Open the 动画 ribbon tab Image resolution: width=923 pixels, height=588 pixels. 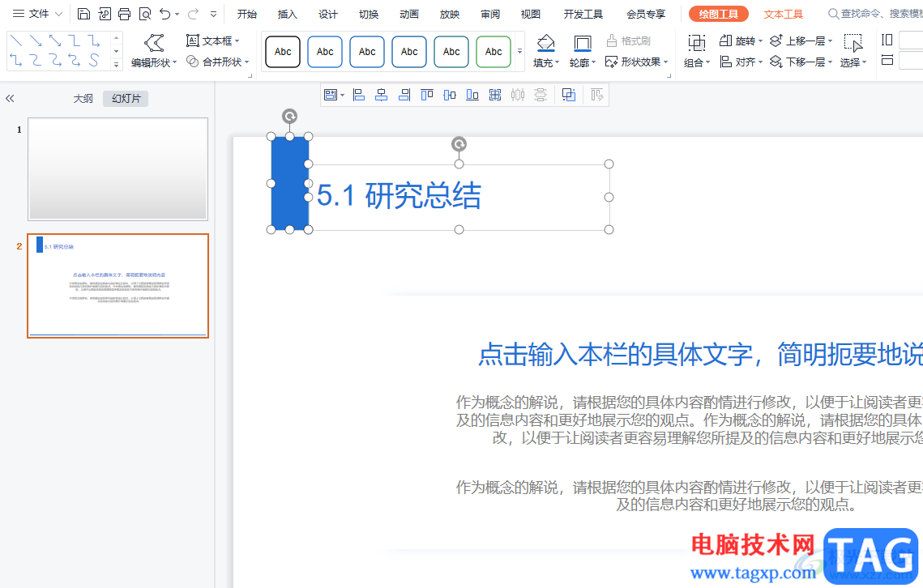coord(409,14)
